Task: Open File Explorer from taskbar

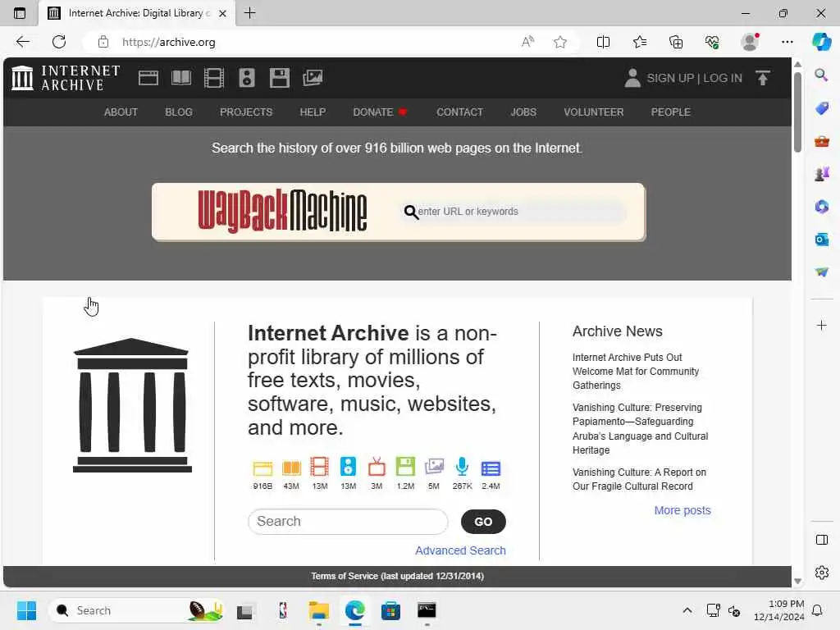Action: [319, 610]
